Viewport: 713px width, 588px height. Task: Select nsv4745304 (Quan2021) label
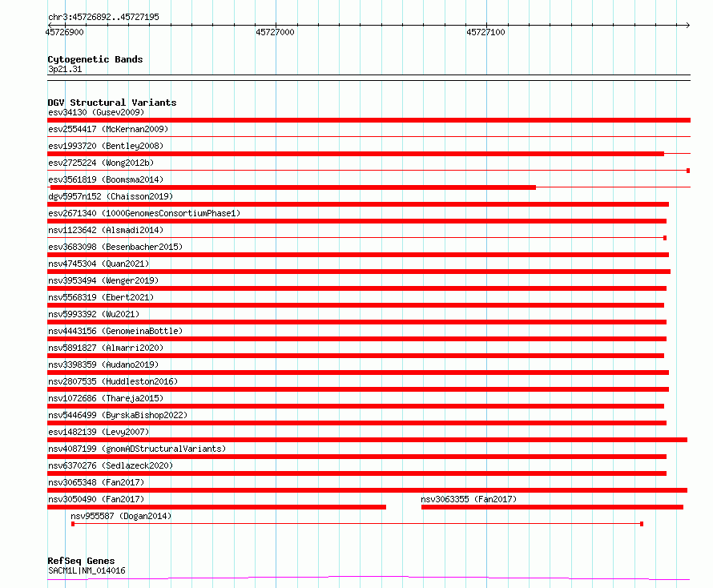pyautogui.click(x=99, y=264)
